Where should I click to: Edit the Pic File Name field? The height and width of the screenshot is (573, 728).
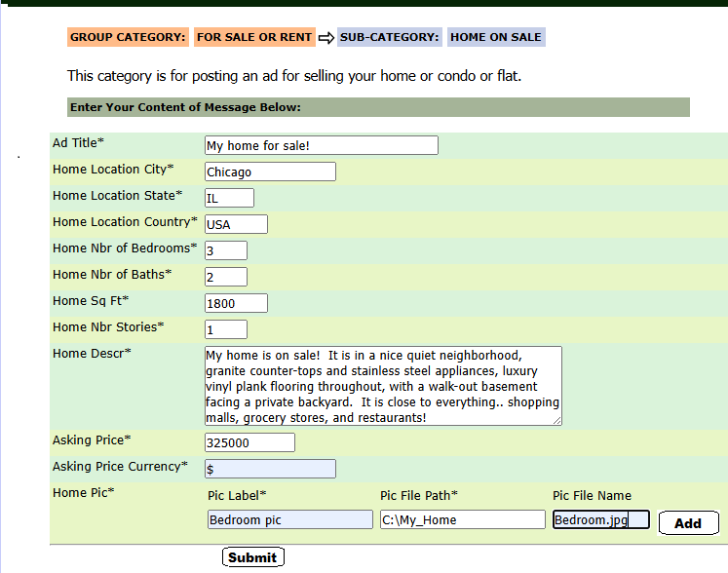point(600,519)
